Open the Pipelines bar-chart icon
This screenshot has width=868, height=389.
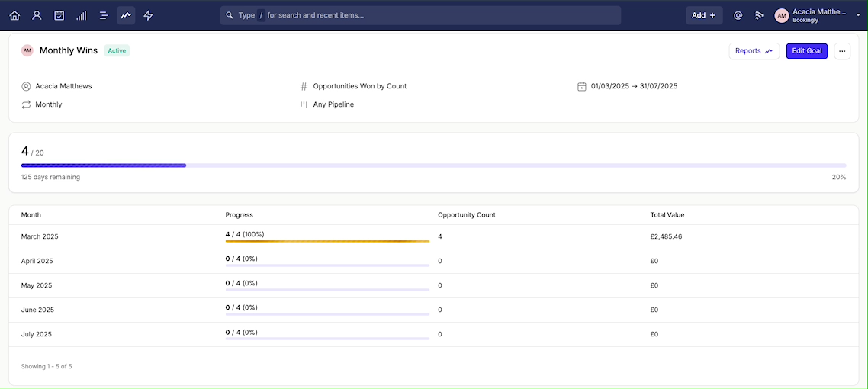pos(82,15)
